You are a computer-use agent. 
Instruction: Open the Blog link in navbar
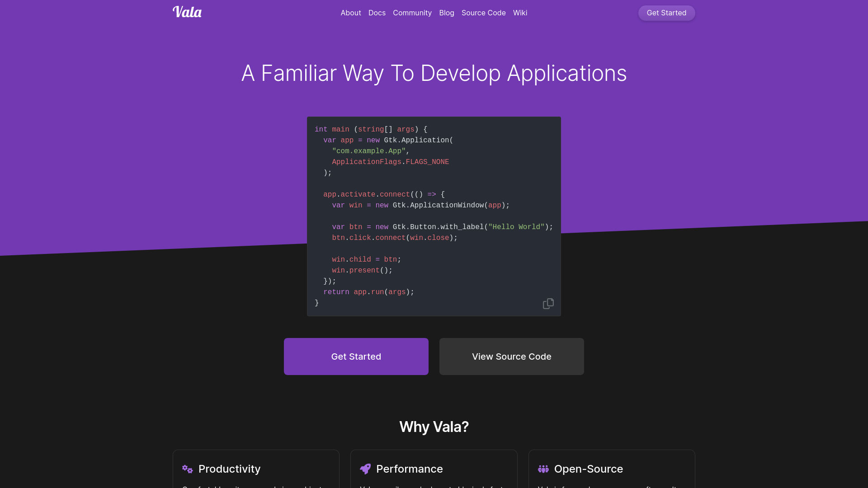447,13
